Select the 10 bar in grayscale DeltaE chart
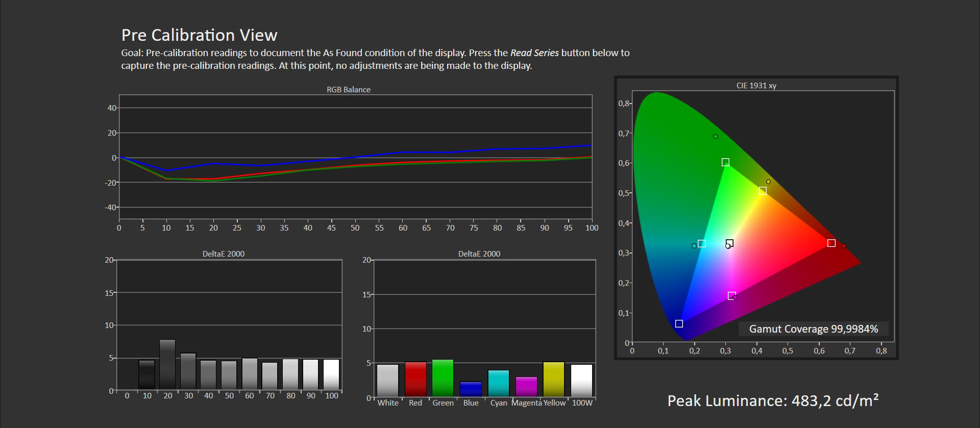The width and height of the screenshot is (980, 428). point(146,375)
